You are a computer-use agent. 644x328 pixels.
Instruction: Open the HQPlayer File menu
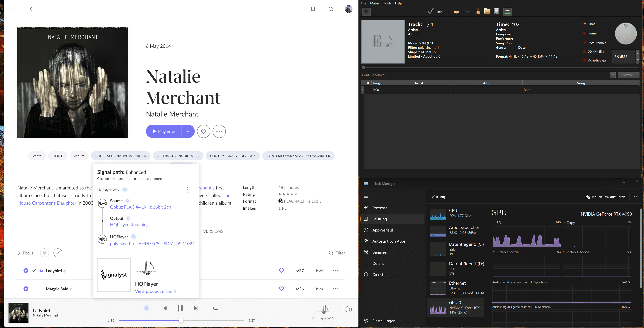tap(364, 3)
